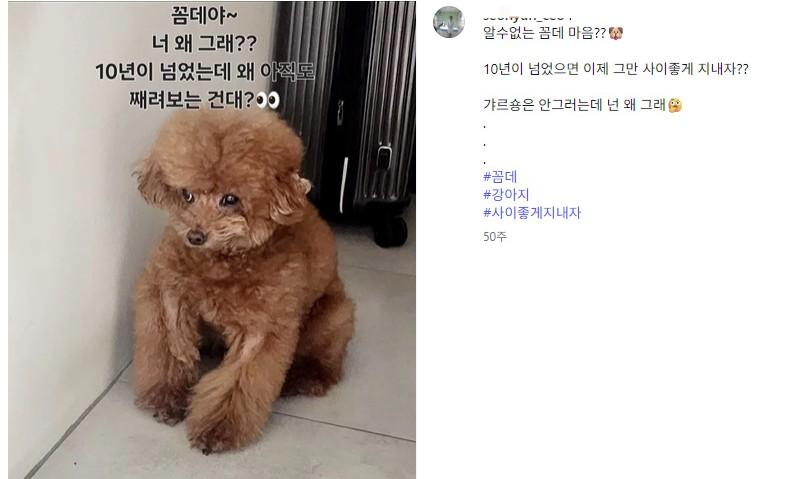Click the 째려보는 건대? overlay text
Viewport: 807px width, 479px height.
[192, 100]
